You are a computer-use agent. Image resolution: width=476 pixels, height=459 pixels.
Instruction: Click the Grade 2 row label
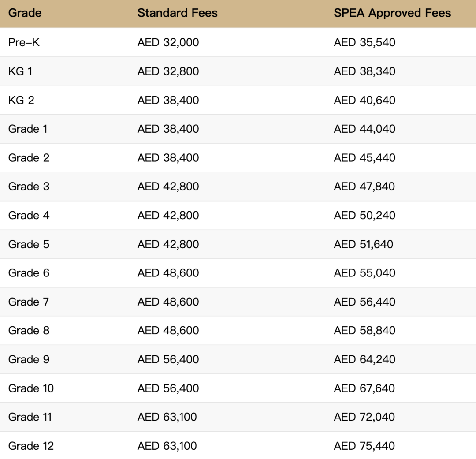click(x=29, y=158)
